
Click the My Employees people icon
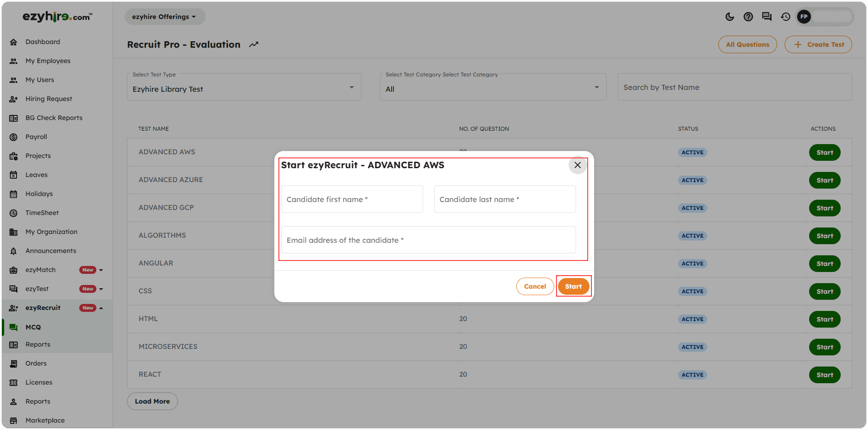[13, 61]
